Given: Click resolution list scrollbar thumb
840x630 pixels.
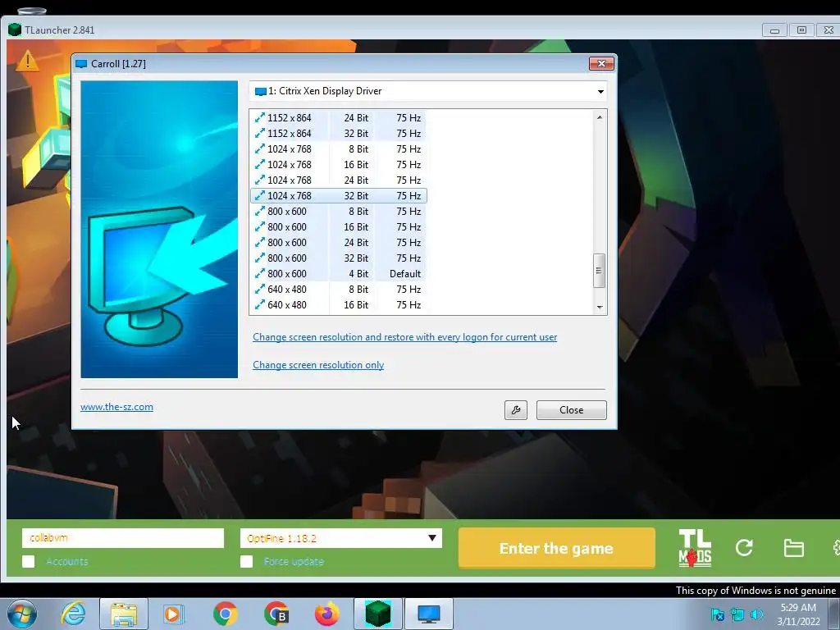Looking at the screenshot, I should (600, 271).
